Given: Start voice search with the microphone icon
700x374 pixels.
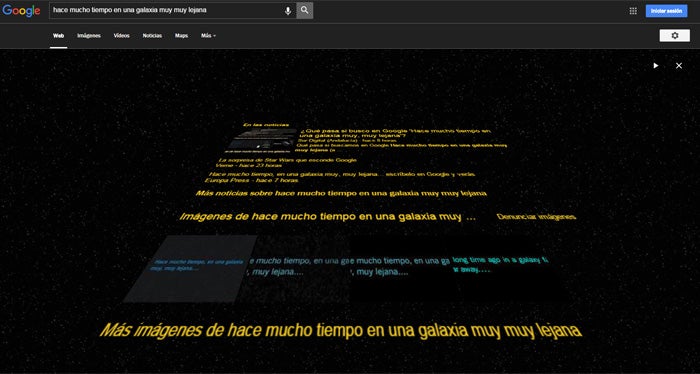Looking at the screenshot, I should pyautogui.click(x=288, y=11).
